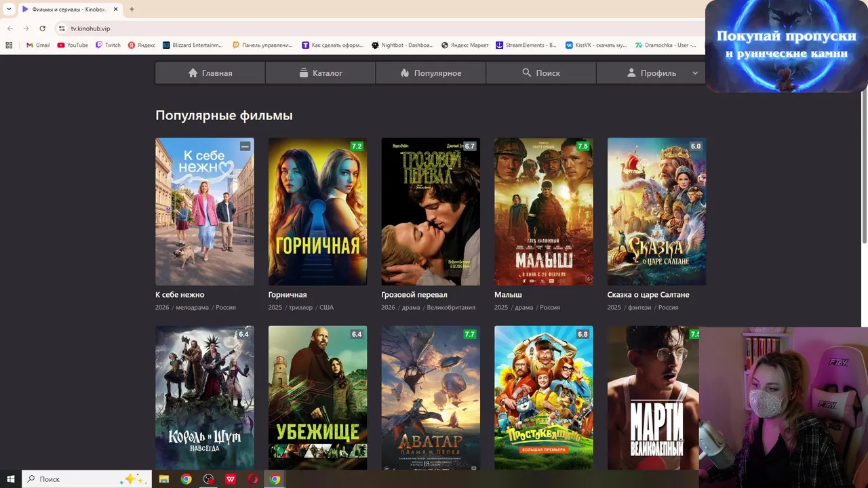Open the apps grid in bookmarks bar
The image size is (868, 488).
coord(9,45)
